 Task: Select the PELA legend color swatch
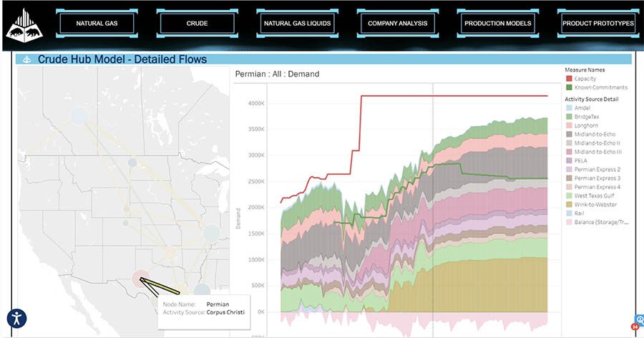tap(569, 160)
